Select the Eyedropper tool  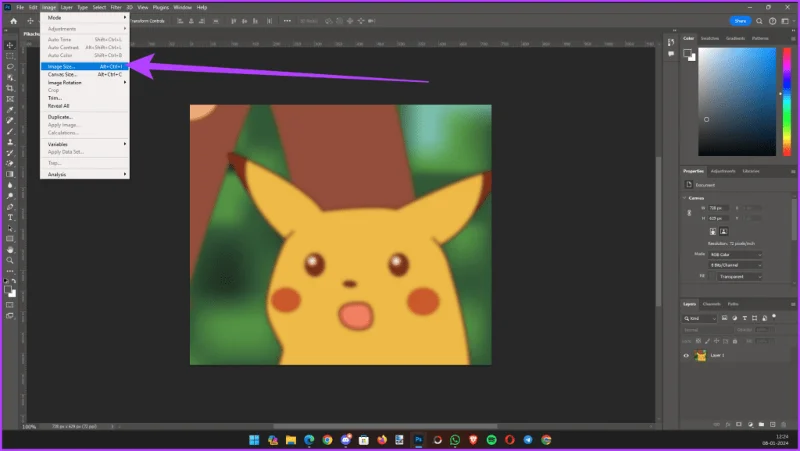coord(10,110)
